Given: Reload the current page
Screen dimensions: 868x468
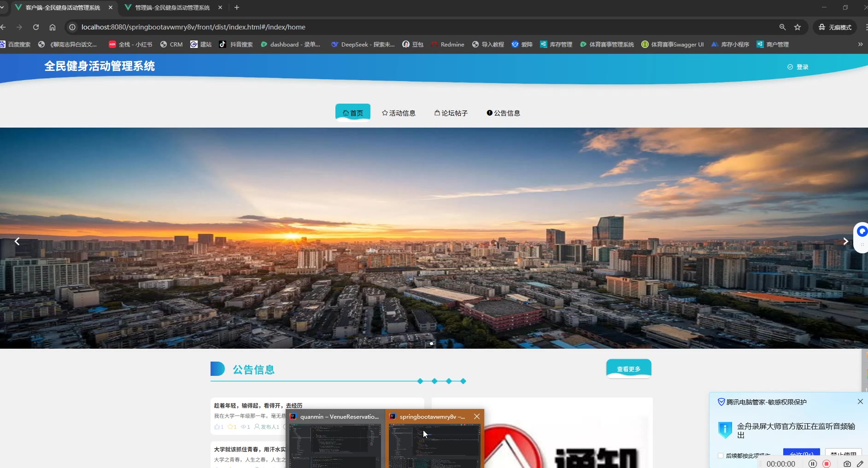Looking at the screenshot, I should (36, 27).
